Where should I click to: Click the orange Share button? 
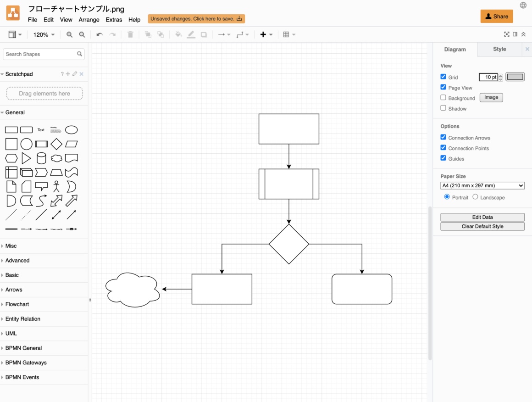pos(496,17)
